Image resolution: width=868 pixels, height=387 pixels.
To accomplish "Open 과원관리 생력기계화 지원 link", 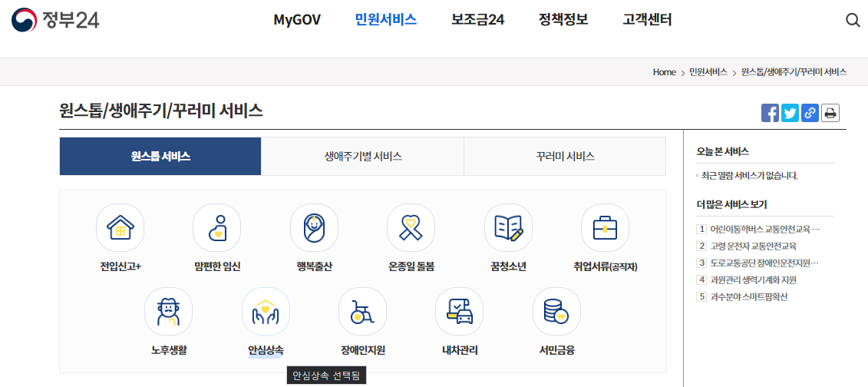I will (753, 279).
